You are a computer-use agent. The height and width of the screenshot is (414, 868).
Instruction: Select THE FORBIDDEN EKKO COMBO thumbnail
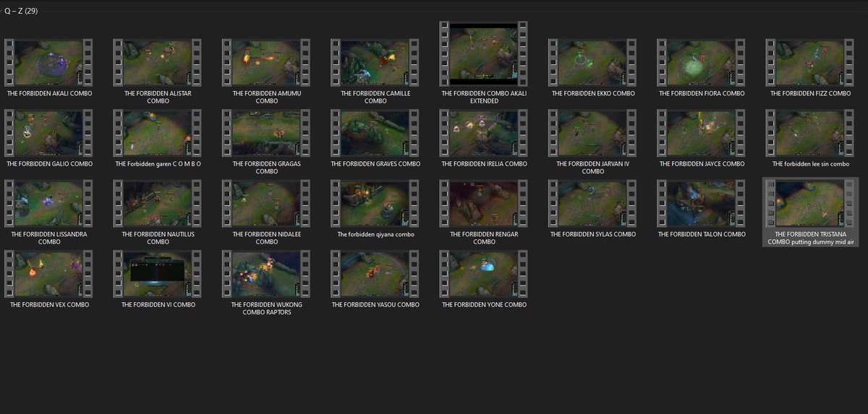592,63
